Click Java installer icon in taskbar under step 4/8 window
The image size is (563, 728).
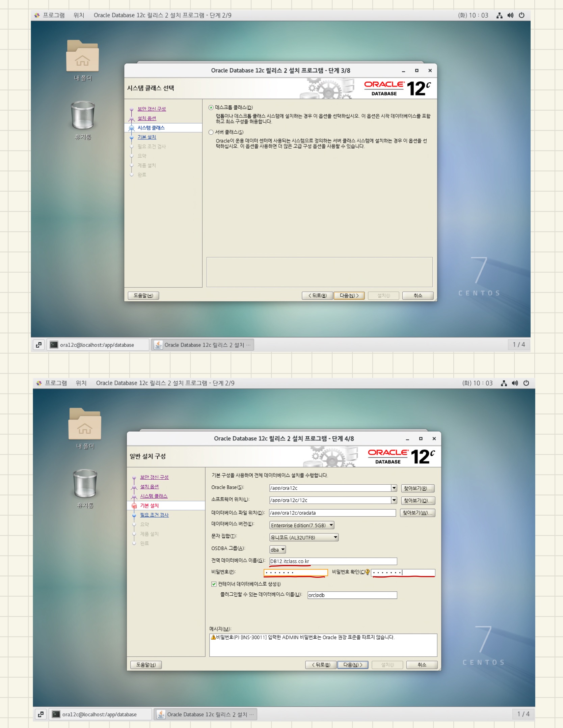pos(161,714)
